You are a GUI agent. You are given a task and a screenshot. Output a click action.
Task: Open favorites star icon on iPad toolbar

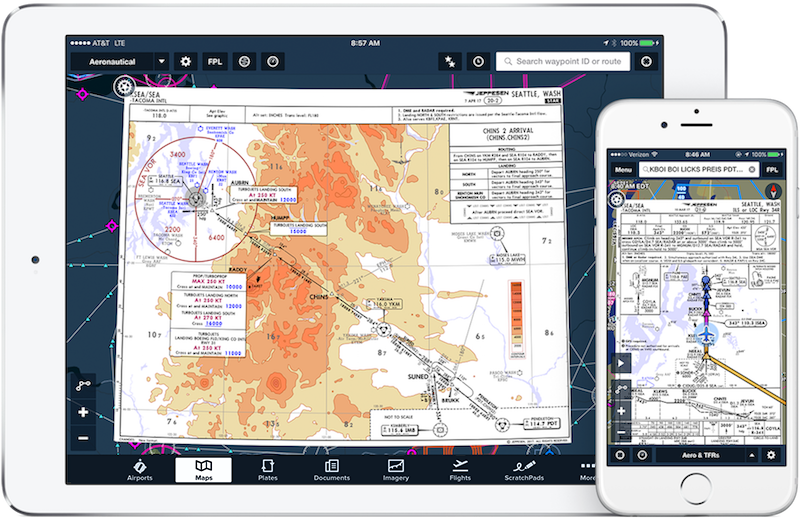[x=450, y=61]
